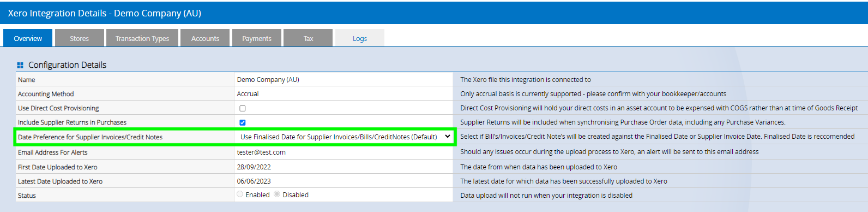Switch to the Tax tab
This screenshot has width=868, height=212.
(308, 38)
